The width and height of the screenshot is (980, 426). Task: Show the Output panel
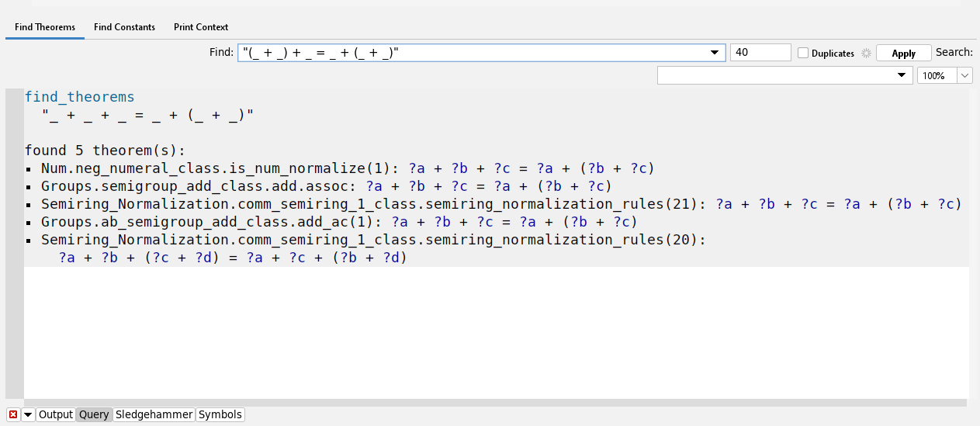[x=55, y=415]
